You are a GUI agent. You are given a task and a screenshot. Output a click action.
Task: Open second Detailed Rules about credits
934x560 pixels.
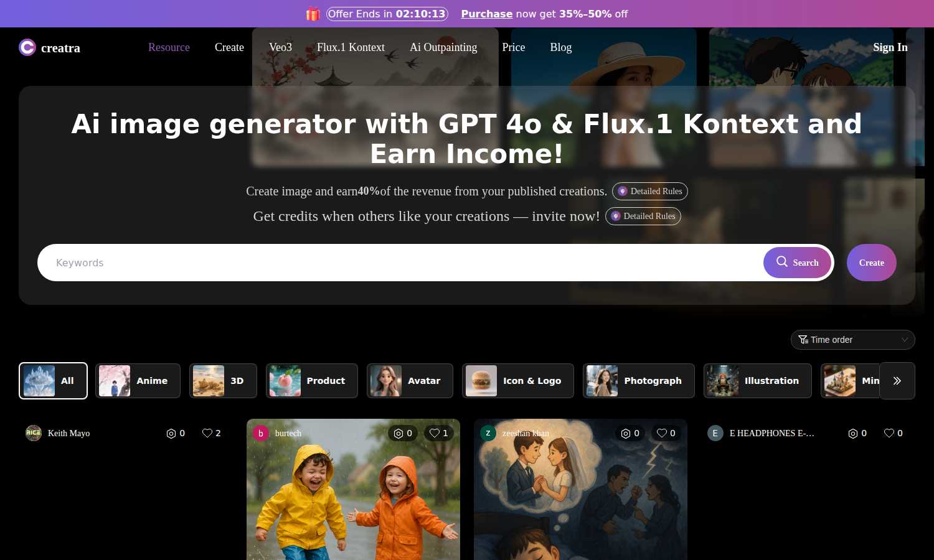point(643,216)
